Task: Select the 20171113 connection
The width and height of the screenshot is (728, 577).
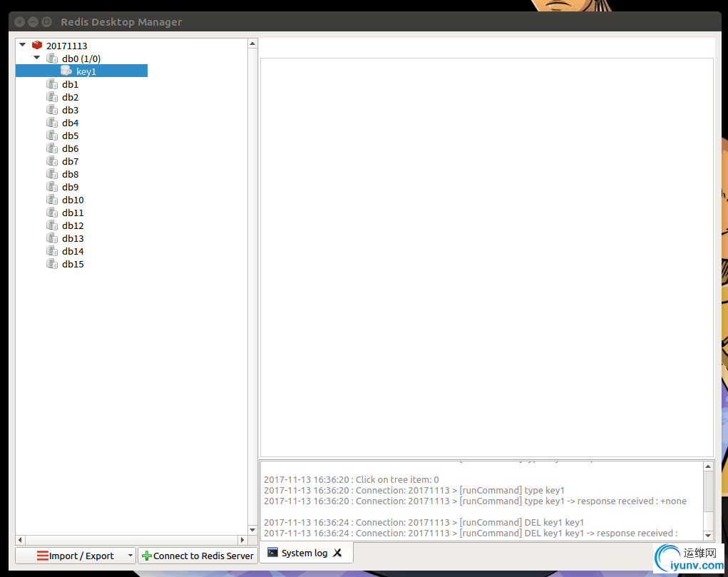Action: 67,46
